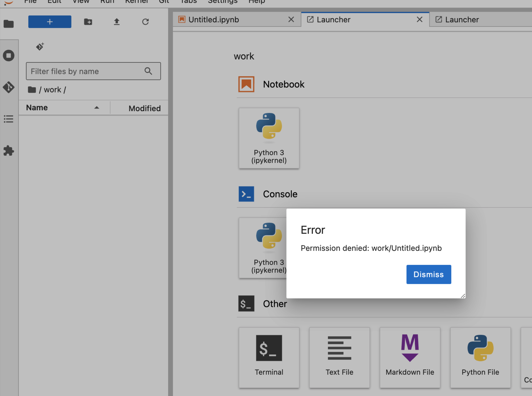Click the Git clone repository icon
This screenshot has width=532, height=396.
[x=40, y=46]
